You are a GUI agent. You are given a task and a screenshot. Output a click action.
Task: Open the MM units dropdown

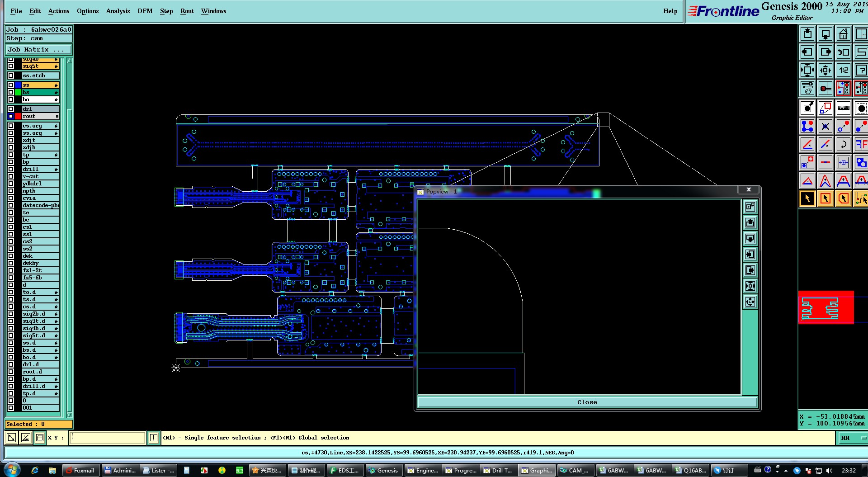[853, 438]
